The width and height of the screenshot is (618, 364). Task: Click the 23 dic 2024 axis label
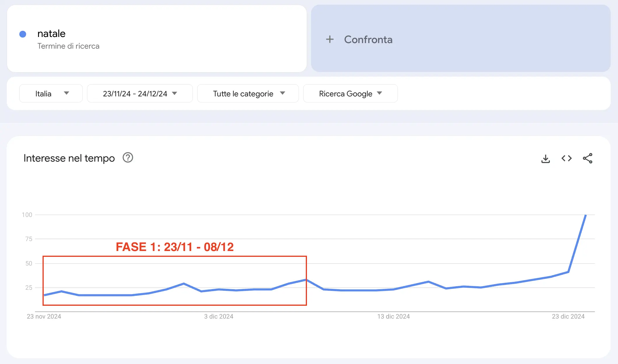pyautogui.click(x=568, y=316)
